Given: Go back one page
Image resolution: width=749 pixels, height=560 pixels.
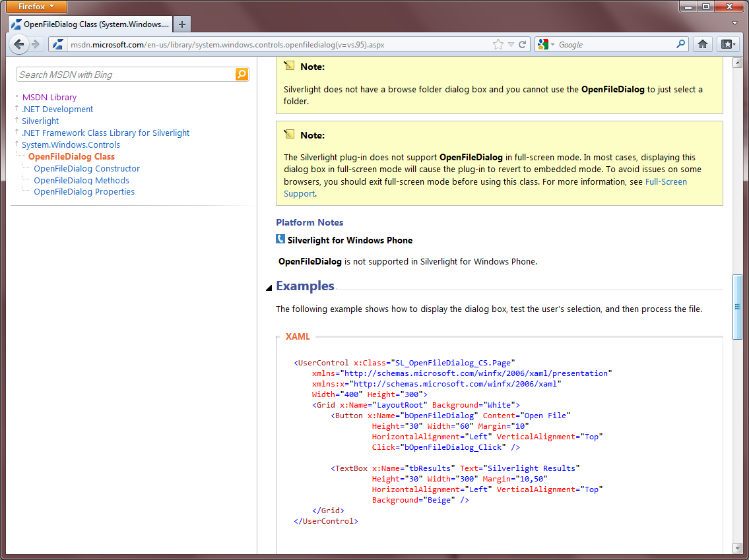Looking at the screenshot, I should (x=18, y=44).
